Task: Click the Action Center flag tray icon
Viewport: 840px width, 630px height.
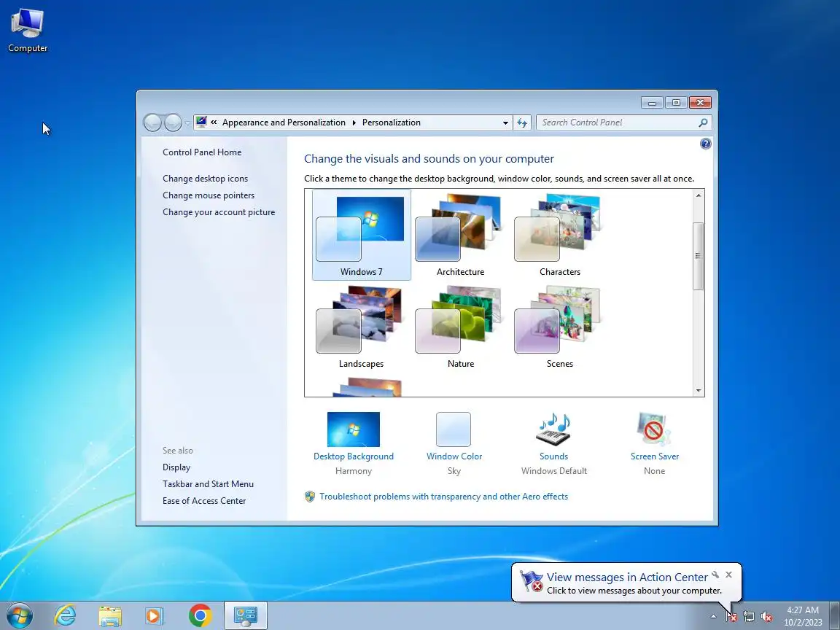Action: tap(731, 617)
